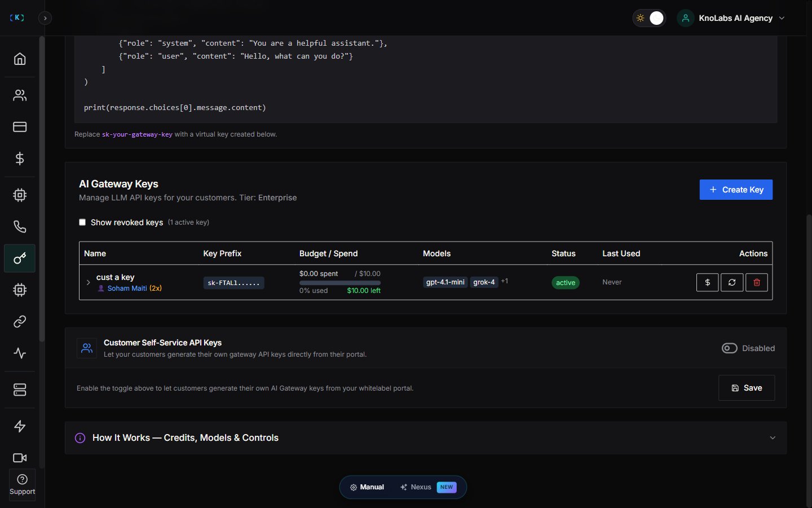The image size is (812, 508).
Task: Toggle the light/dark theme switch
Action: pos(649,18)
